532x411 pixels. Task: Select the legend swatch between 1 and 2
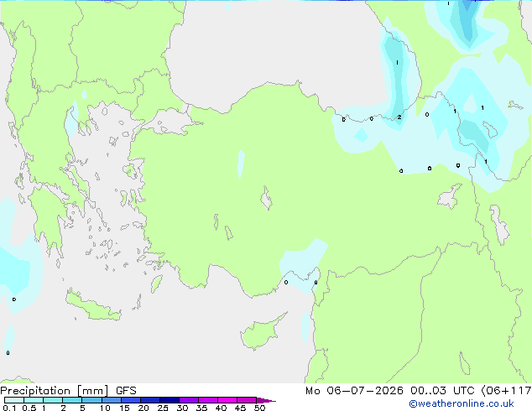click(53, 400)
